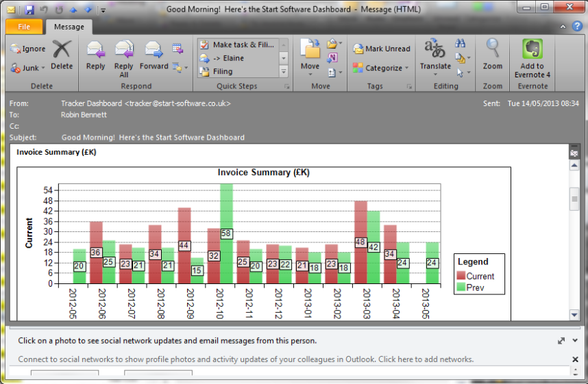Open the Rules dropdown icon
This screenshot has height=384, width=588.
(x=334, y=44)
